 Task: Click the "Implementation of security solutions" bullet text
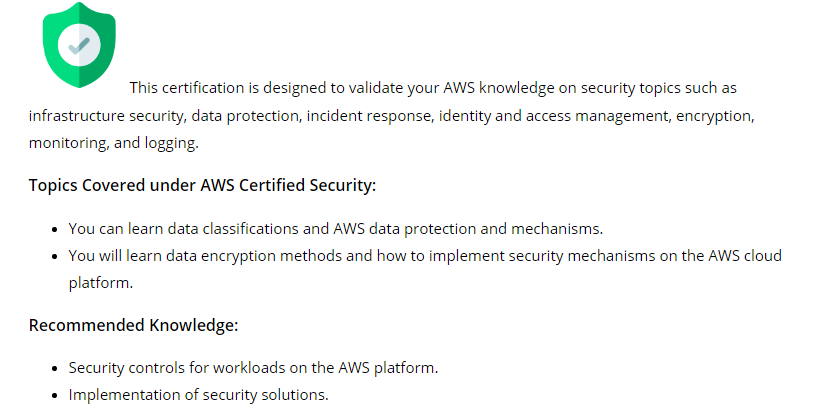(x=198, y=395)
